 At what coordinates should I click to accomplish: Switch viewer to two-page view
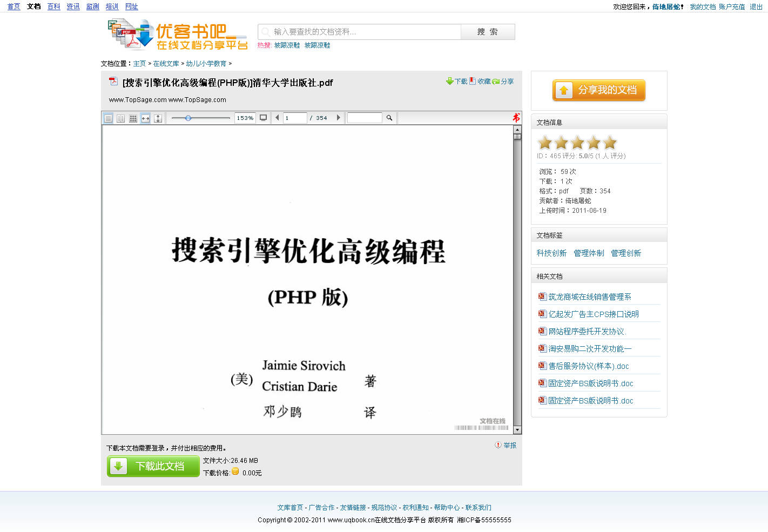[x=121, y=118]
